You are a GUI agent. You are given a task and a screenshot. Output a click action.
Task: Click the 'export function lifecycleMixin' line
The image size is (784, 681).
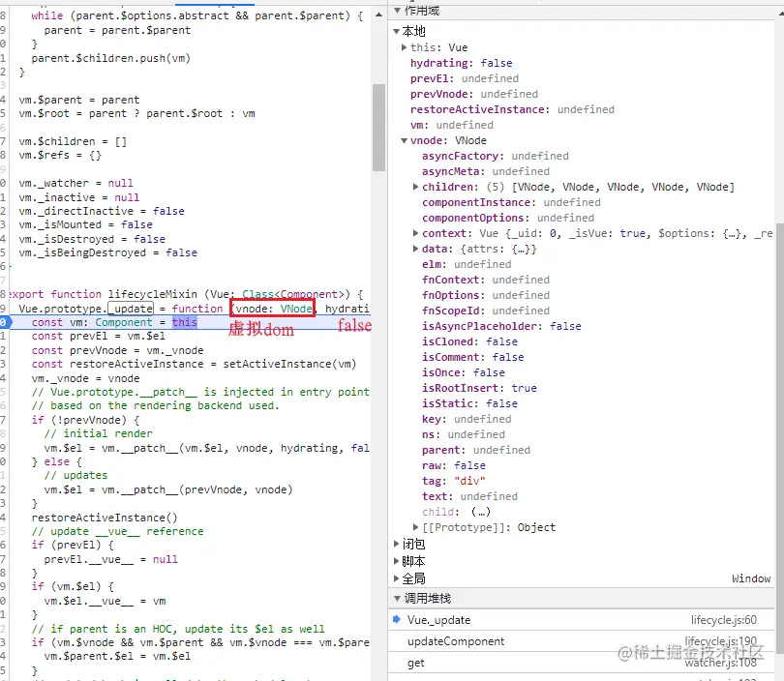pyautogui.click(x=187, y=294)
